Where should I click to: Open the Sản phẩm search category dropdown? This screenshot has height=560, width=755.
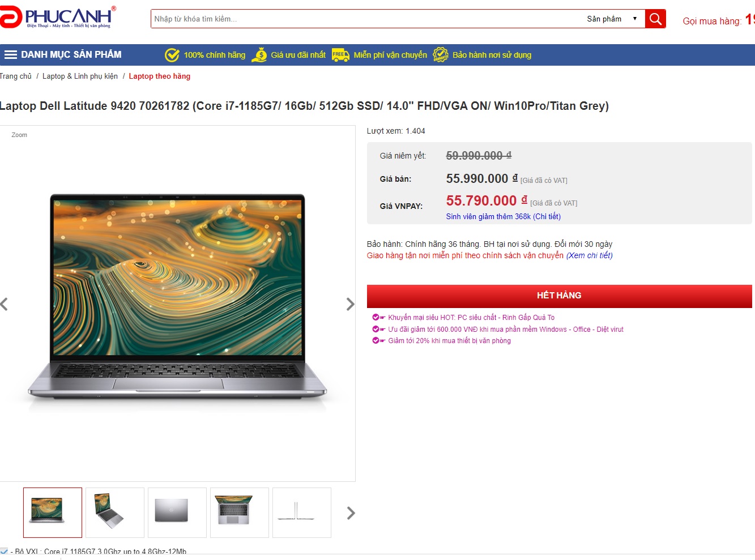pos(612,19)
